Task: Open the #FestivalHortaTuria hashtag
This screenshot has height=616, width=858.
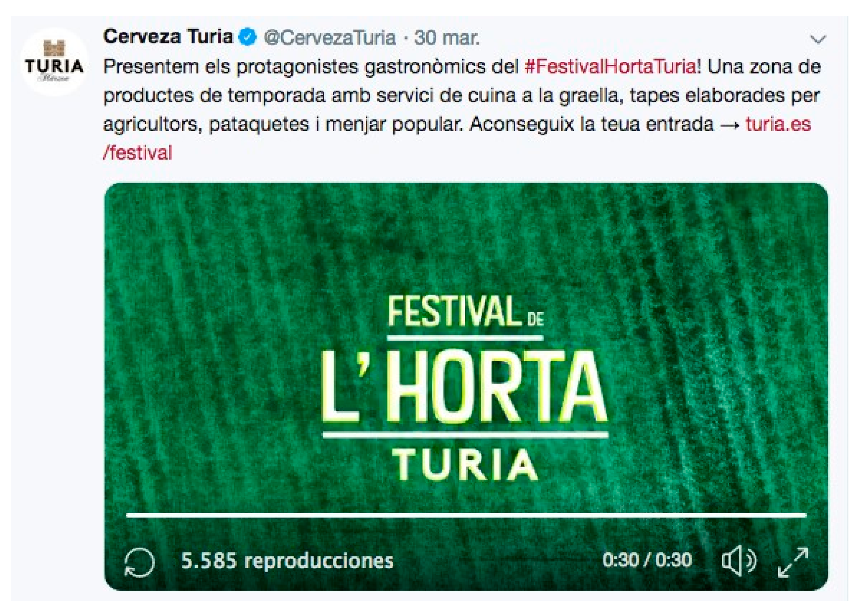Action: tap(610, 67)
